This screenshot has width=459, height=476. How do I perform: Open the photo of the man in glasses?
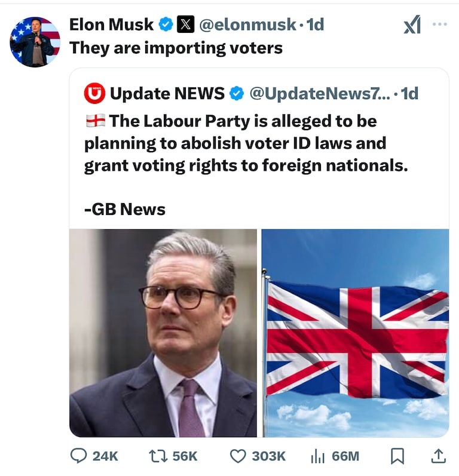163,333
